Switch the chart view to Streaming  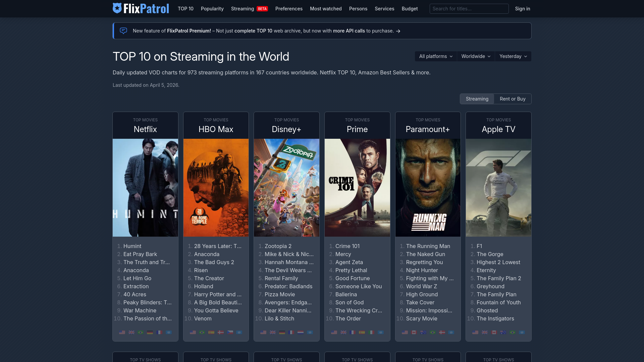(x=477, y=99)
